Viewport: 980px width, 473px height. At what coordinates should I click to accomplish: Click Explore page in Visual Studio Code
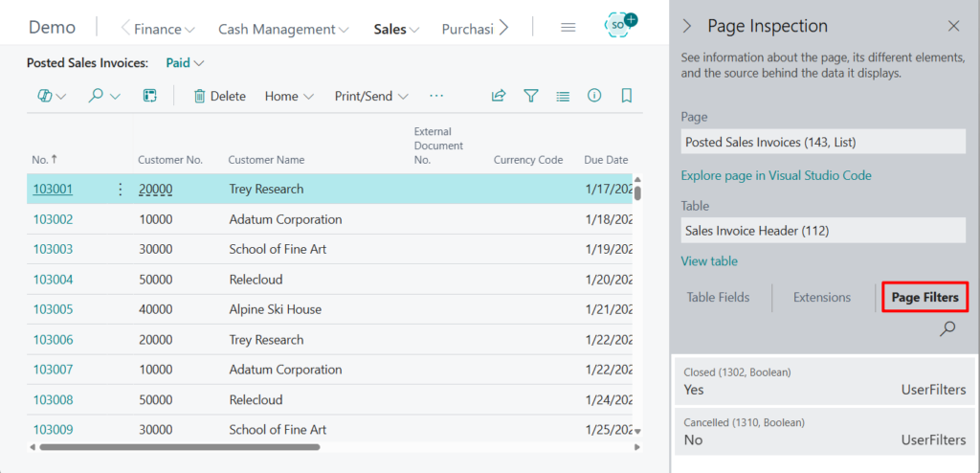pyautogui.click(x=776, y=175)
